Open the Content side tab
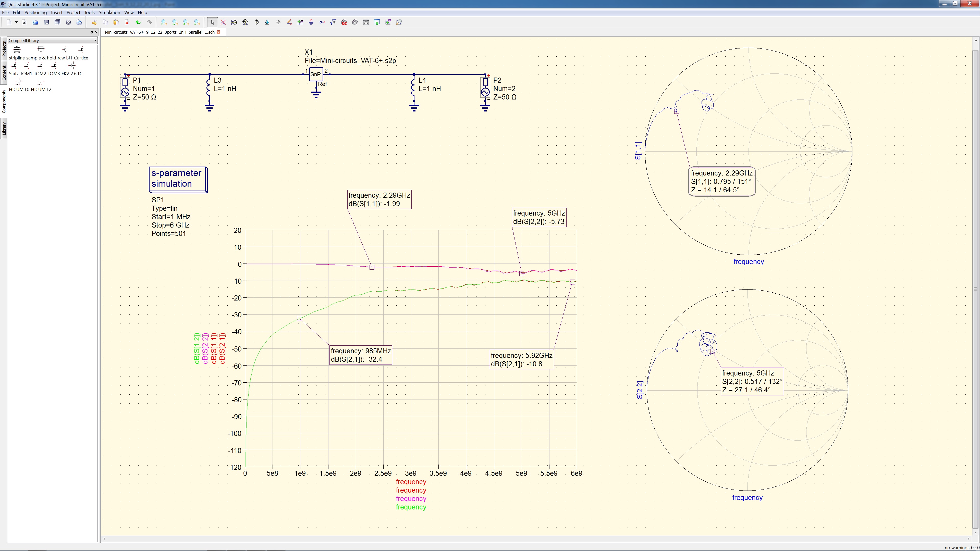Image resolution: width=980 pixels, height=551 pixels. (x=4, y=73)
